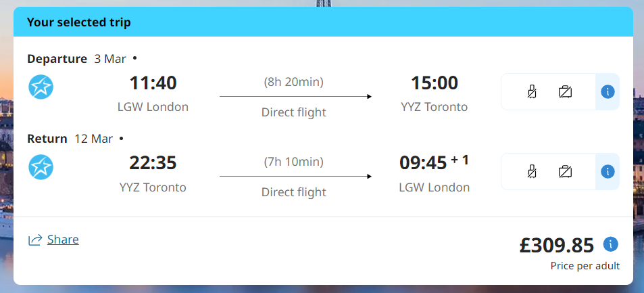Click the return flight airline logo

tap(41, 167)
